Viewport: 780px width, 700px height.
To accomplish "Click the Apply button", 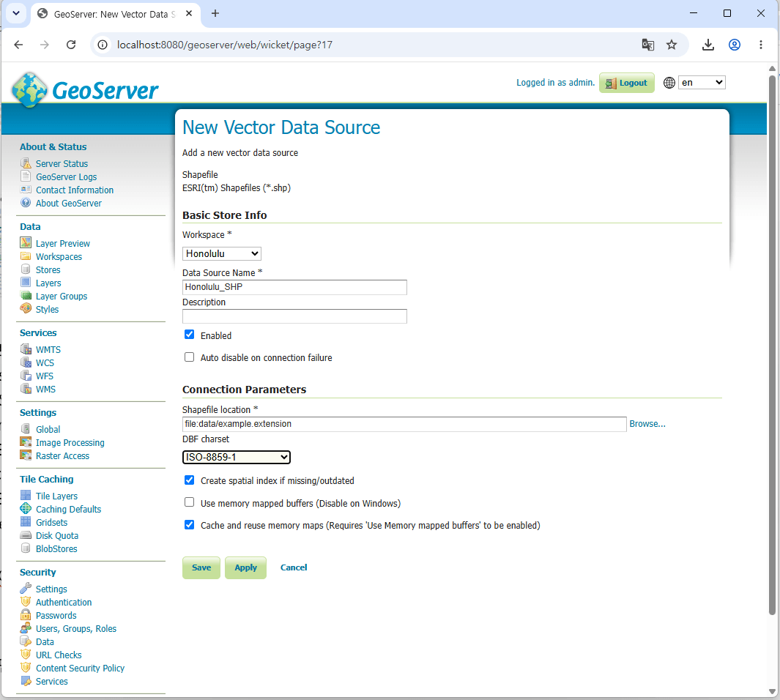I will coord(246,567).
